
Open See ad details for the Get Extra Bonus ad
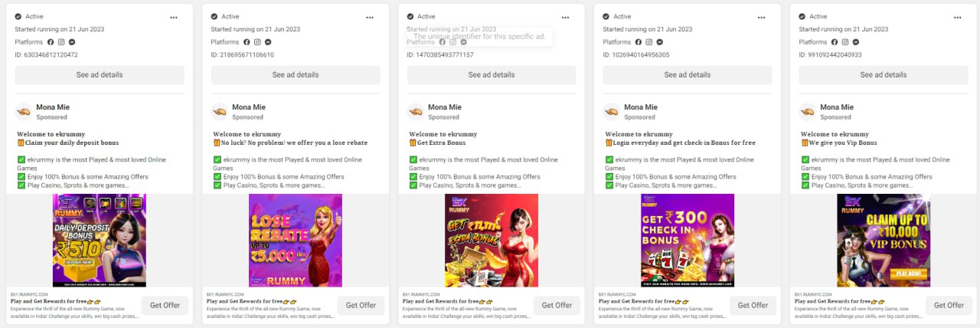coord(492,75)
